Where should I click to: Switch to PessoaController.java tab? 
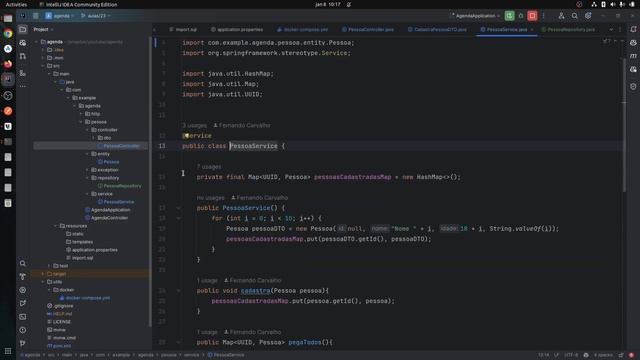[x=368, y=29]
